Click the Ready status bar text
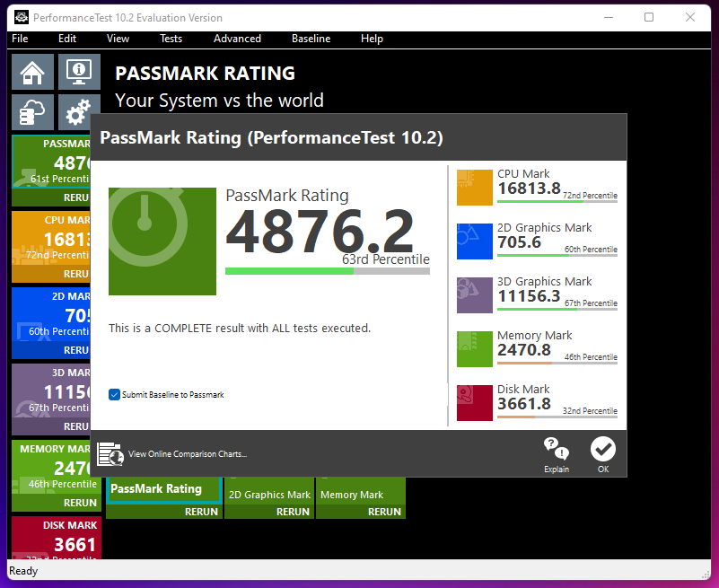719x588 pixels. (x=23, y=571)
